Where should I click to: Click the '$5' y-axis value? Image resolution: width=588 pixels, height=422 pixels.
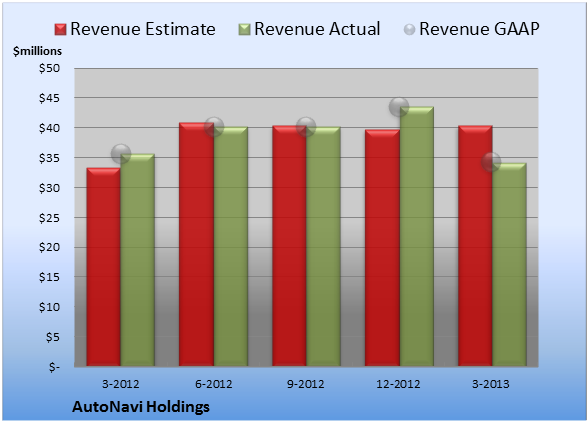coord(52,337)
